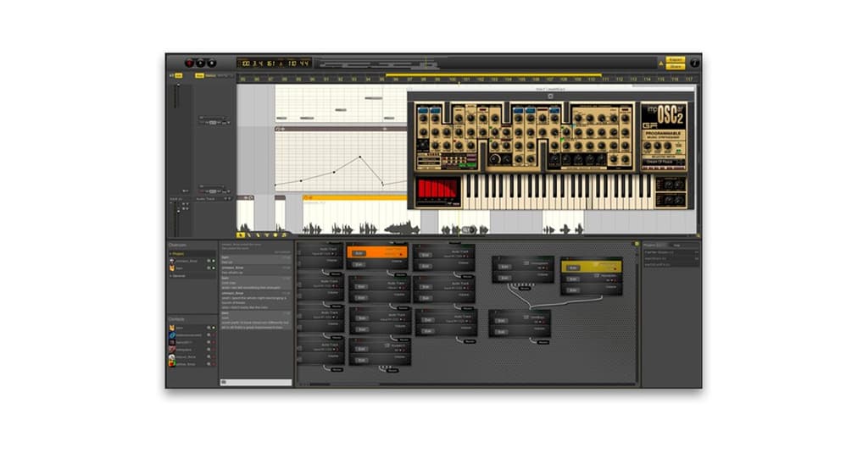Image resolution: width=868 pixels, height=453 pixels.
Task: Click the small icon centered atop the synth window
Action: click(x=550, y=96)
